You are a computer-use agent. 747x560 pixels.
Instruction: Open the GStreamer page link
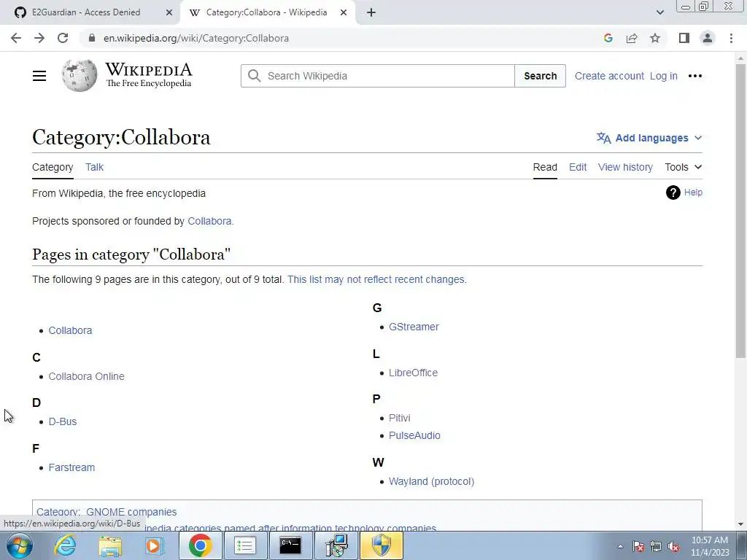point(414,327)
